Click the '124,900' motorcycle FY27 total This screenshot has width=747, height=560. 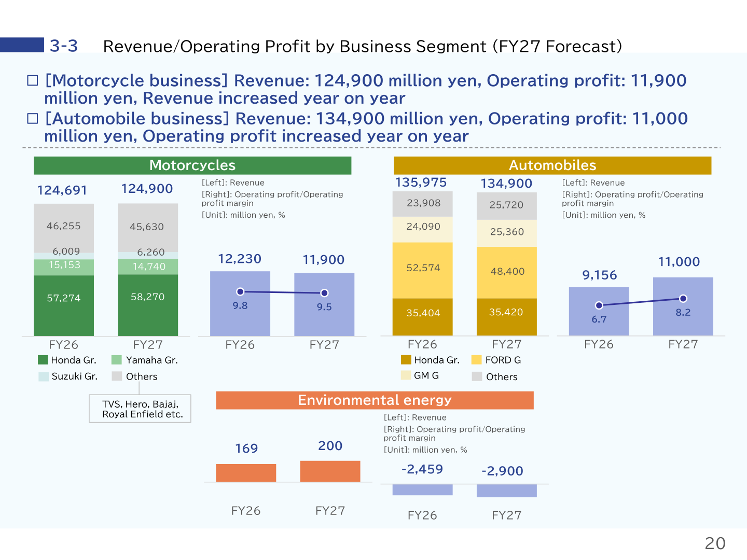coord(147,189)
